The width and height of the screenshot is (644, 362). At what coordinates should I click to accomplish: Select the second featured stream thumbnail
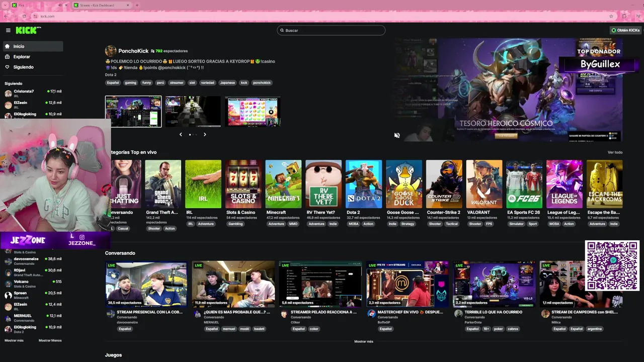tap(193, 112)
